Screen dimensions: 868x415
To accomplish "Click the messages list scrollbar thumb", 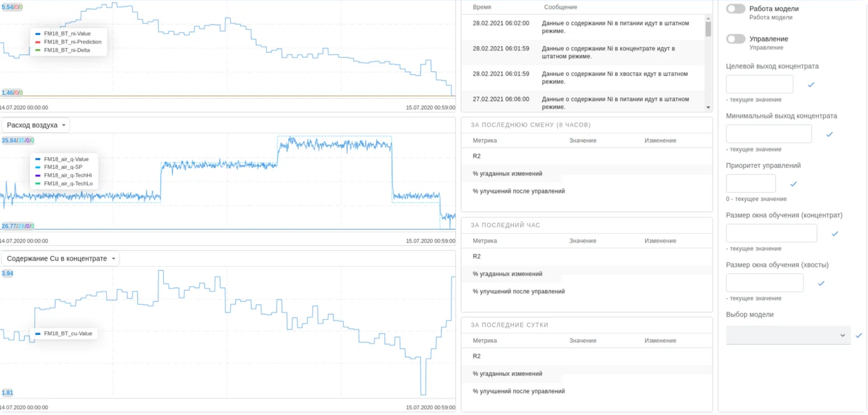I will 708,29.
